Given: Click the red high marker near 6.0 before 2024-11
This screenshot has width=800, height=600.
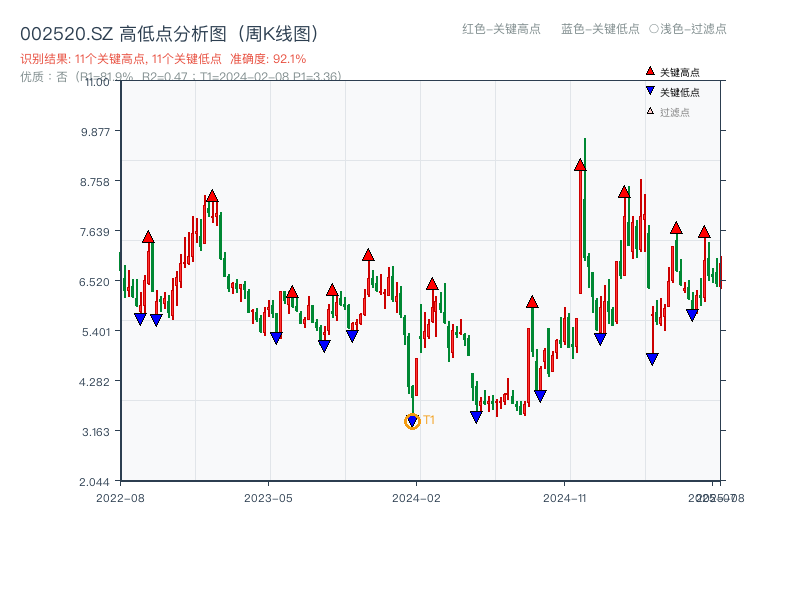Looking at the screenshot, I should click(x=532, y=302).
